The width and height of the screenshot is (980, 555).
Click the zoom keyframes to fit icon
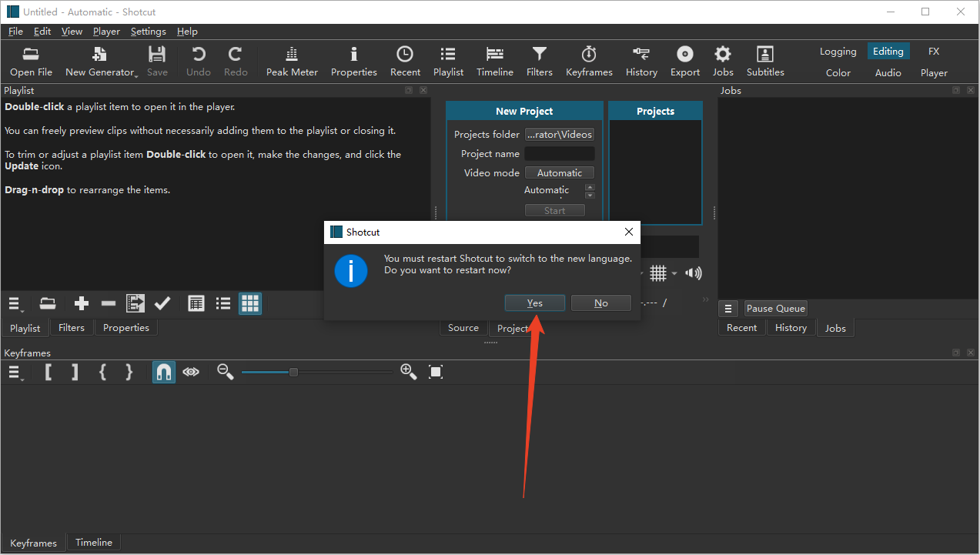[x=436, y=373]
